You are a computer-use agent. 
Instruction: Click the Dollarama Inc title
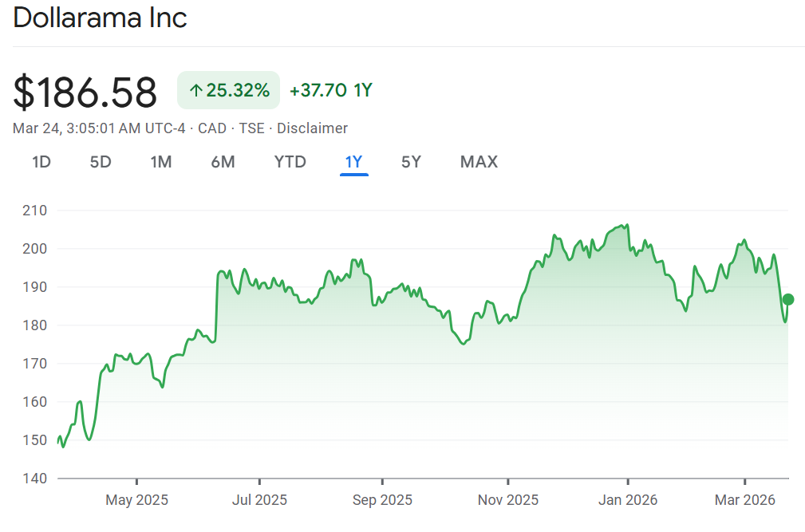pos(100,18)
